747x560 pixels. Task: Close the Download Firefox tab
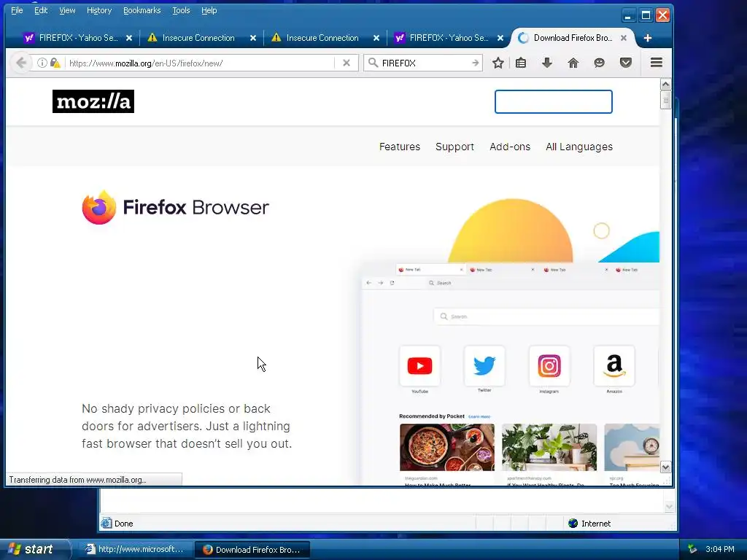624,38
